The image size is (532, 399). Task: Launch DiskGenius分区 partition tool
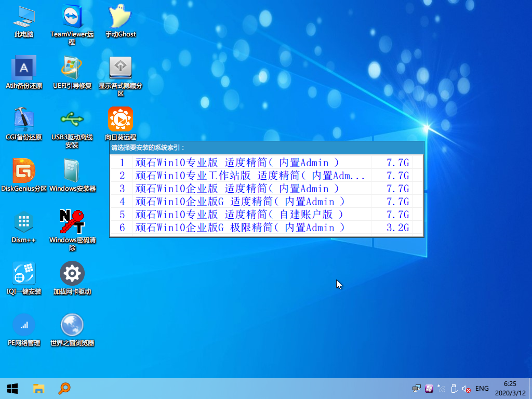[x=24, y=171]
